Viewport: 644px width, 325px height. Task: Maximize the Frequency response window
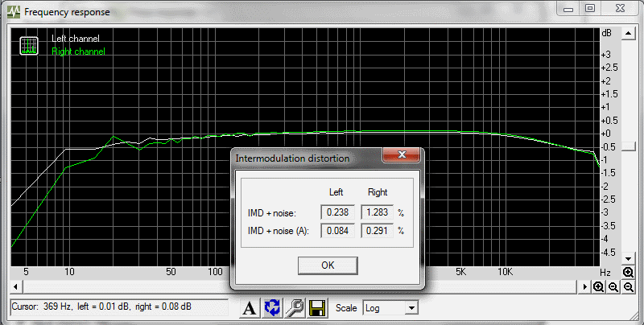tap(590, 9)
